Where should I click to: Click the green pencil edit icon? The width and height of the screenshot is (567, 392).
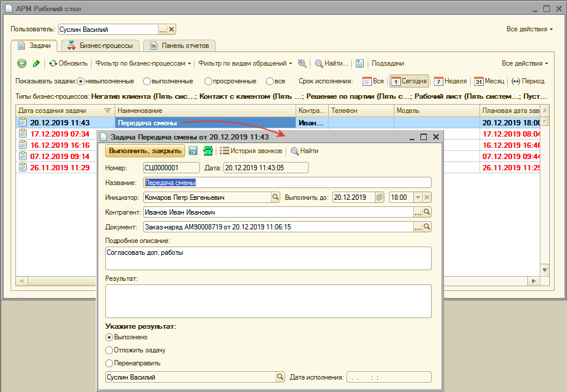(36, 63)
